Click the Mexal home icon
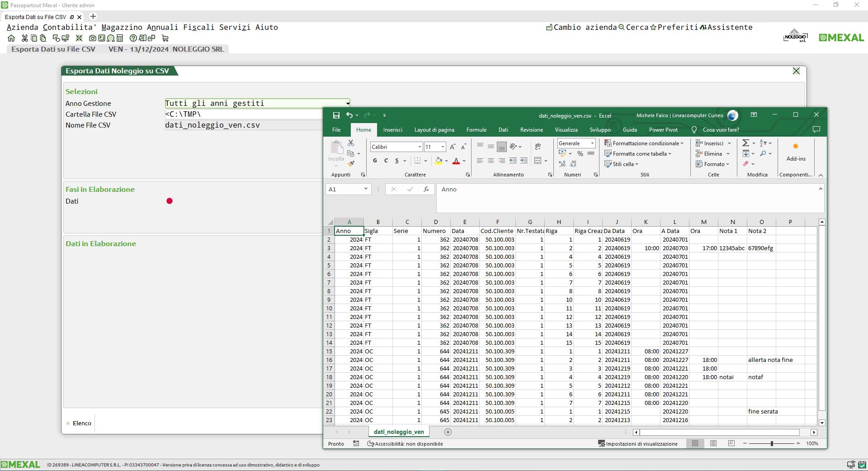 [11, 38]
